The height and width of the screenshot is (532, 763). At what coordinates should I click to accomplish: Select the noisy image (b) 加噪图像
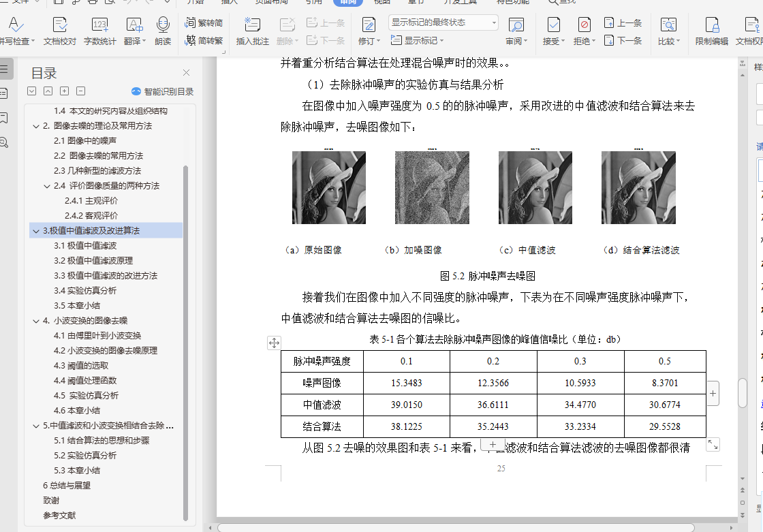(432, 187)
